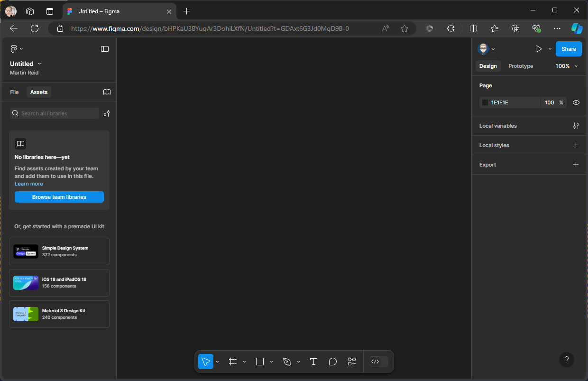Open the page color swatch 1E1E1E
The image size is (588, 381).
pyautogui.click(x=485, y=102)
